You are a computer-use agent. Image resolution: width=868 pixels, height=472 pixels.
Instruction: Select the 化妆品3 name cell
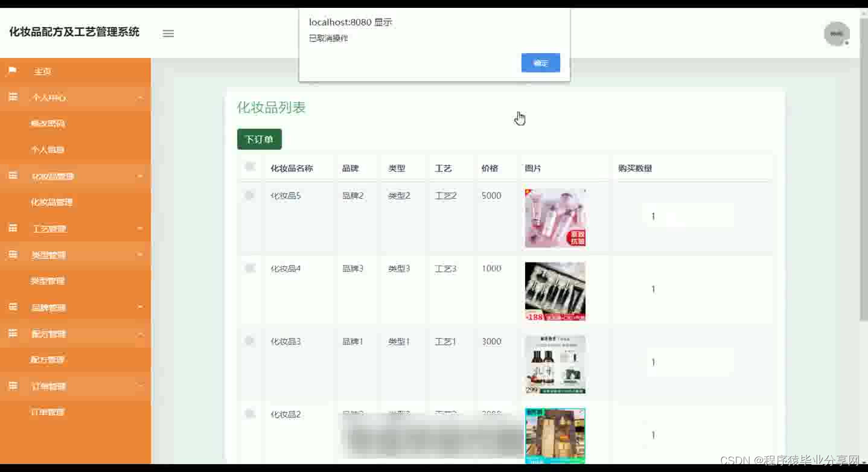(286, 342)
